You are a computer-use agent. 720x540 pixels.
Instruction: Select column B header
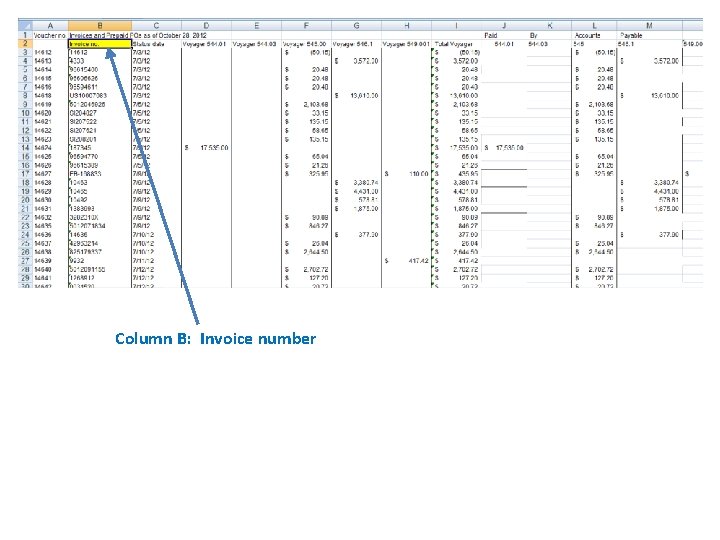coord(100,26)
